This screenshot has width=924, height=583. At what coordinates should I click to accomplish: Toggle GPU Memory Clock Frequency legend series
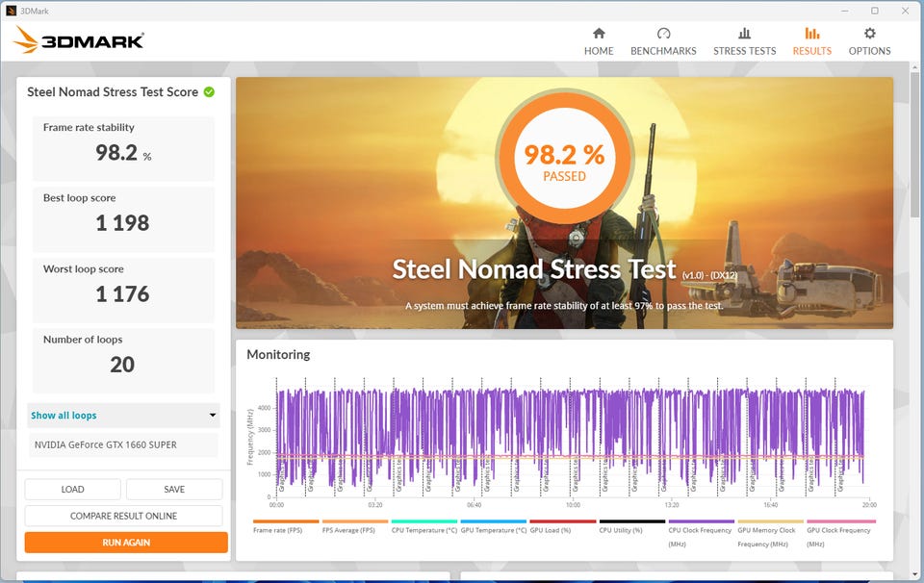click(770, 534)
